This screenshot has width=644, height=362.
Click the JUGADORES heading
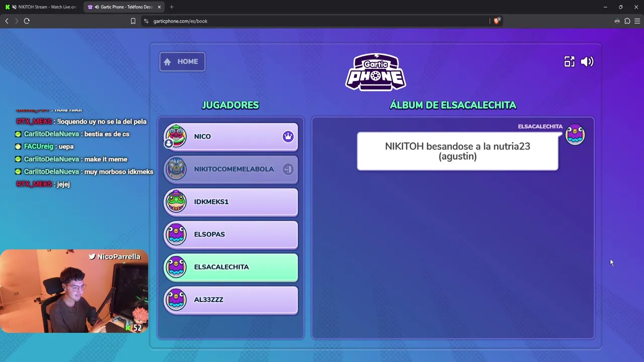click(230, 105)
